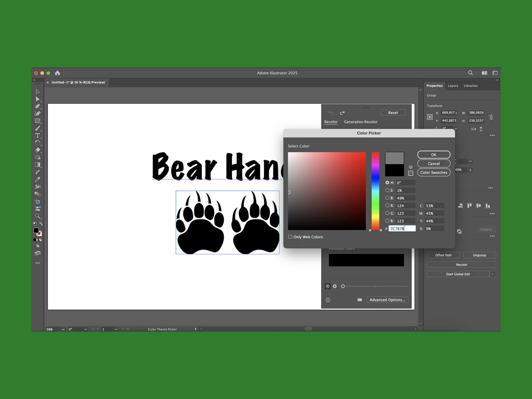Choose the Eyedropper tool
The image size is (532, 399).
(x=38, y=179)
